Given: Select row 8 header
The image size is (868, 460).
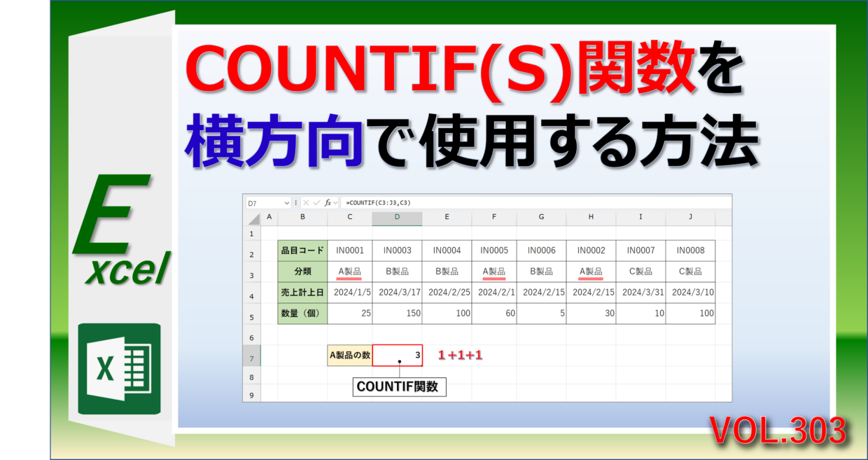Looking at the screenshot, I should pyautogui.click(x=252, y=377).
